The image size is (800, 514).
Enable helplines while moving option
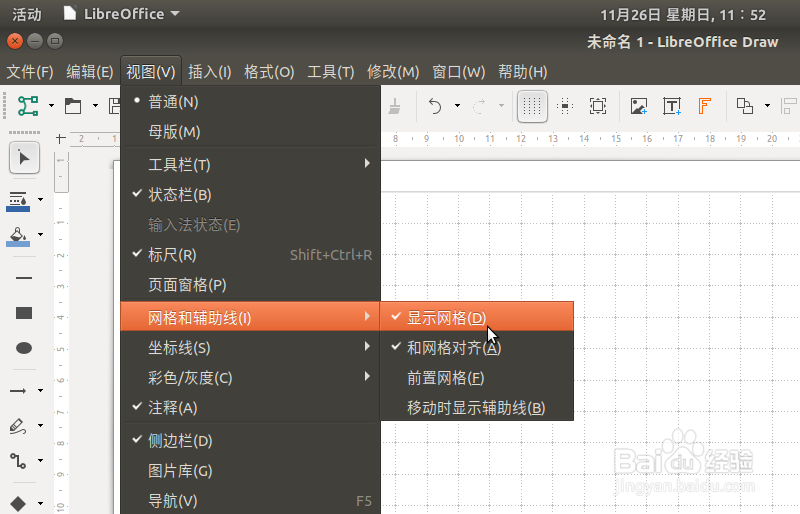click(477, 408)
